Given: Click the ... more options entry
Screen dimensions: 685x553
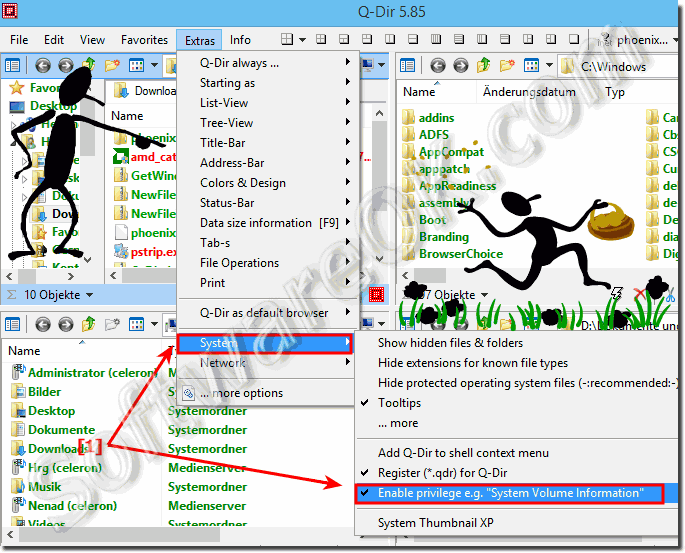Looking at the screenshot, I should [x=266, y=393].
